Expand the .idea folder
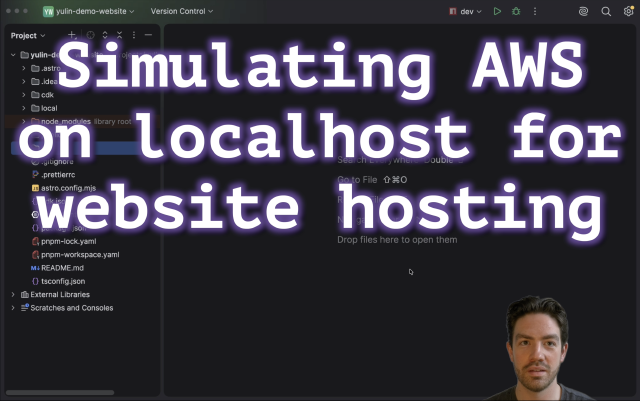The width and height of the screenshot is (640, 401). tap(24, 82)
